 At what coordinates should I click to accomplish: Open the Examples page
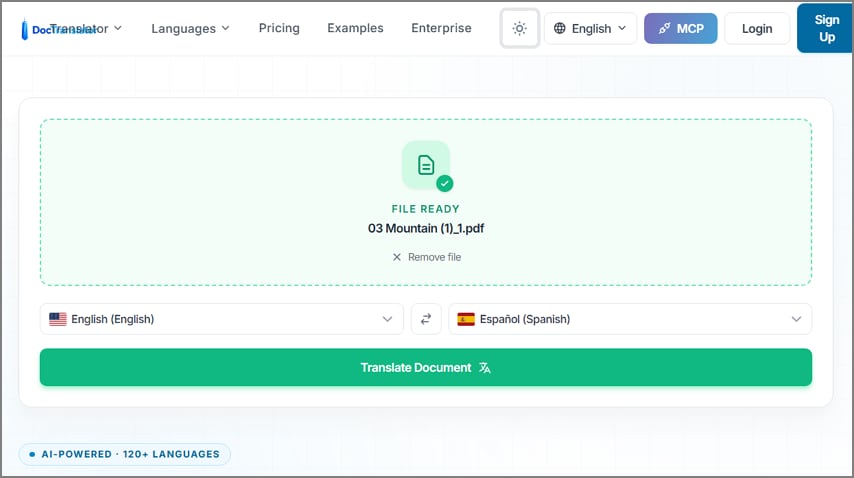point(355,28)
